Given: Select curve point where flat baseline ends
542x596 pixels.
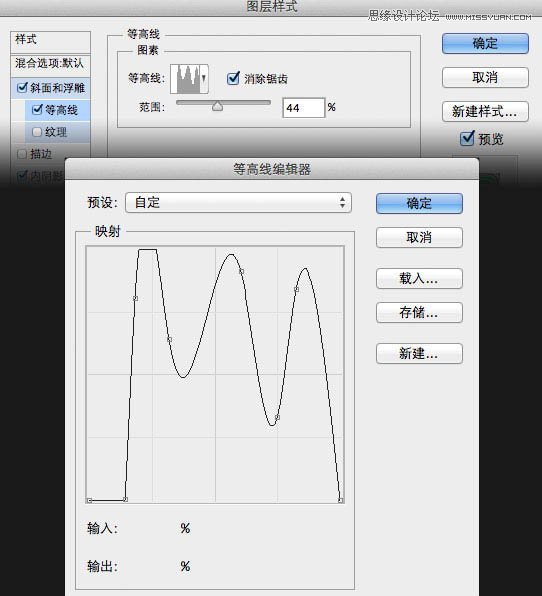Looking at the screenshot, I should (x=125, y=499).
